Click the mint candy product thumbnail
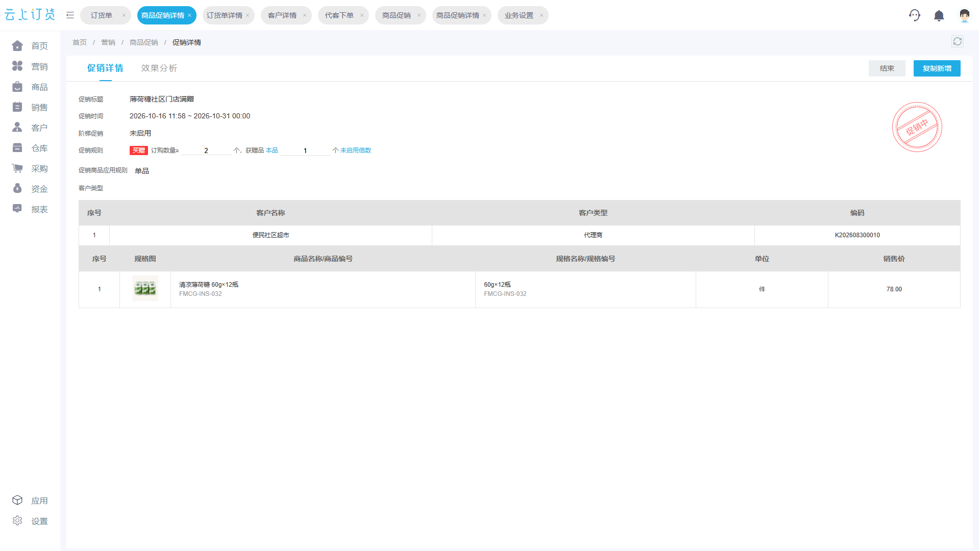This screenshot has width=980, height=551. [145, 289]
